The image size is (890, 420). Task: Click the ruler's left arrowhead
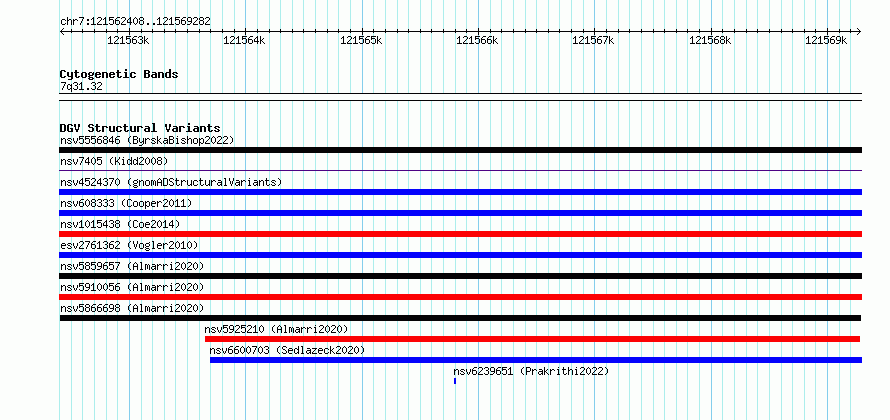click(62, 31)
